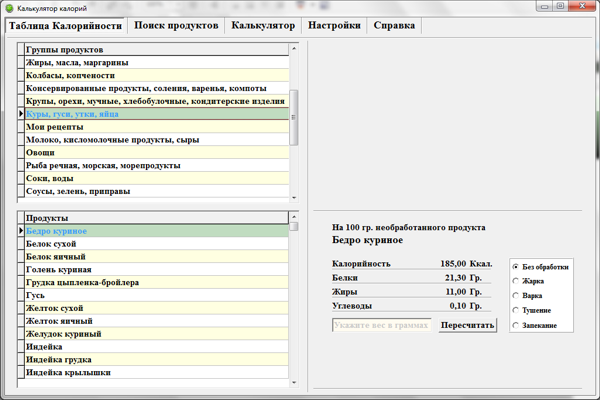The width and height of the screenshot is (600, 400).
Task: Select group Куры, гуси, утки, яйца
Action: [x=157, y=114]
